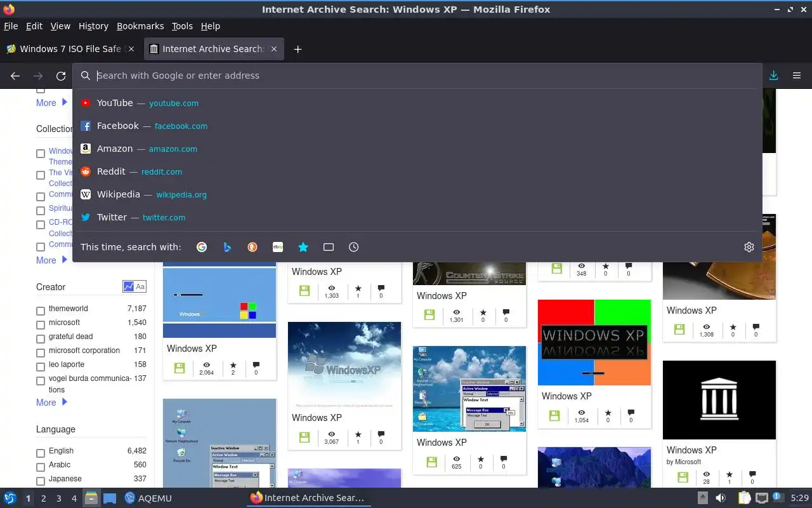
Task: Show Creator chart view icon
Action: [129, 286]
